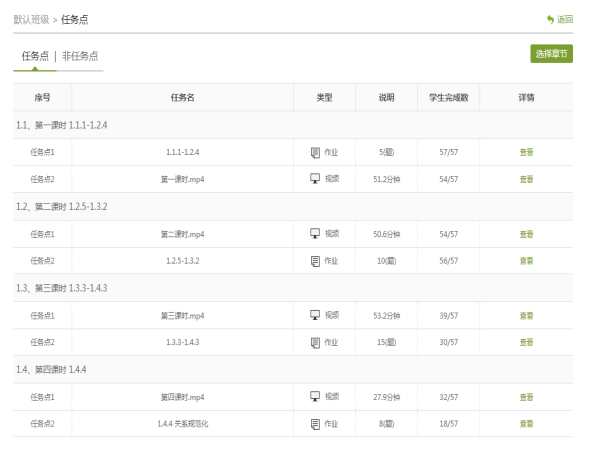Click the video icon for 第二课时.mp4
This screenshot has width=601, height=457.
(x=315, y=234)
